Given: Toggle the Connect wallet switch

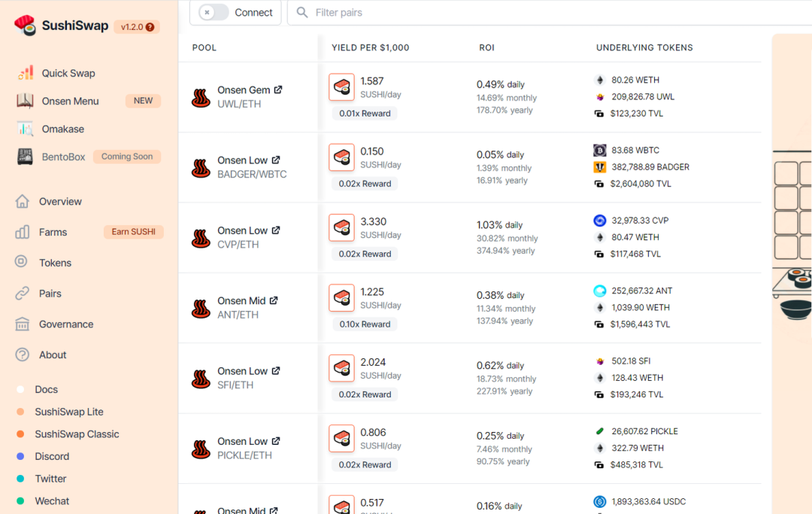Looking at the screenshot, I should click(x=214, y=12).
